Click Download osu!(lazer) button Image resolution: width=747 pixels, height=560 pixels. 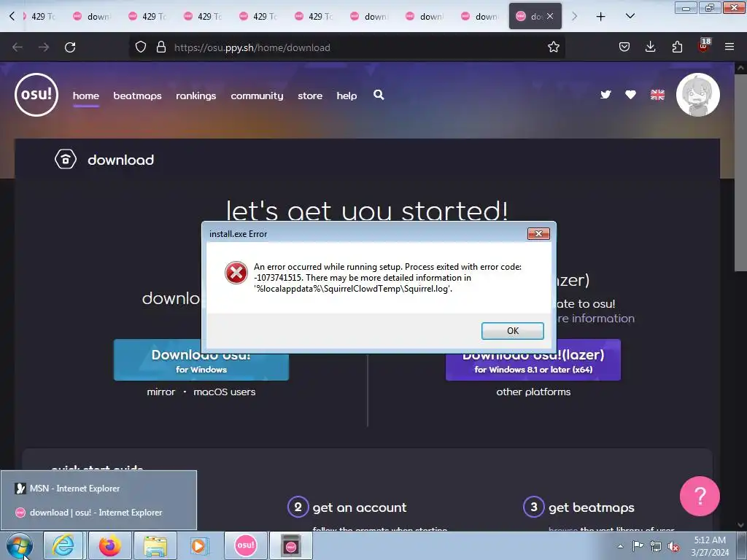click(x=533, y=360)
